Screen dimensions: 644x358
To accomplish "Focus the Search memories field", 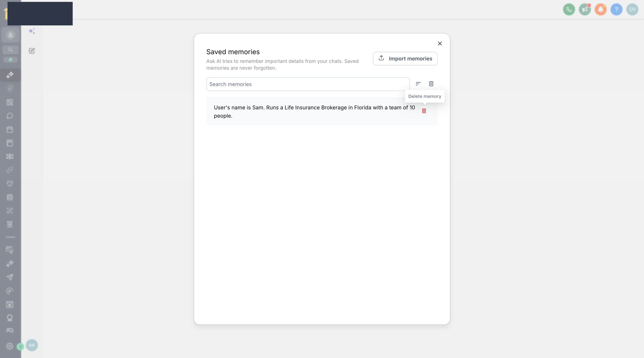I will (308, 84).
